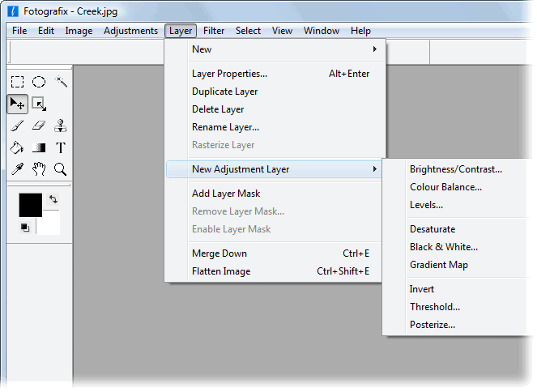Open the Filter menu
Image resolution: width=537 pixels, height=392 pixels.
tap(214, 31)
